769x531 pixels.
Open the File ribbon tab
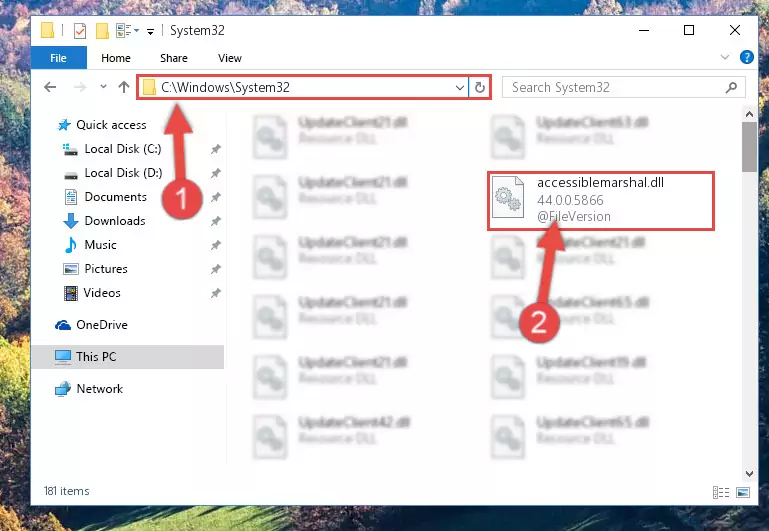click(58, 58)
